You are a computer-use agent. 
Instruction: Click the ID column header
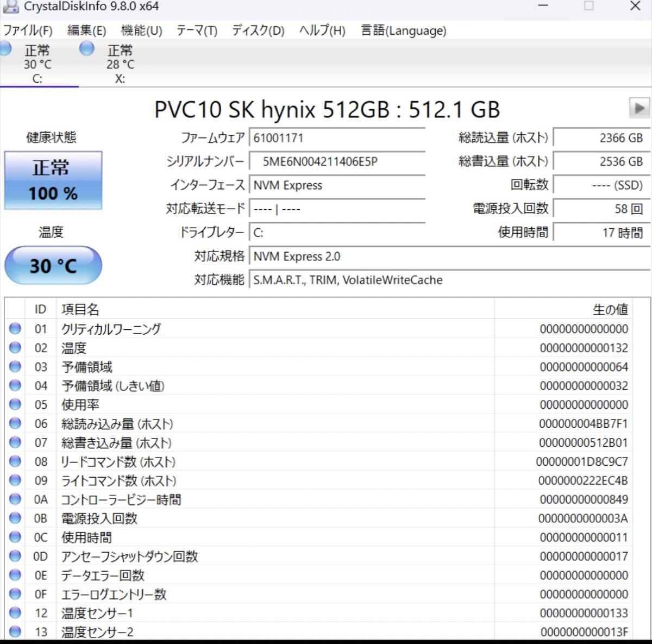[x=41, y=309]
